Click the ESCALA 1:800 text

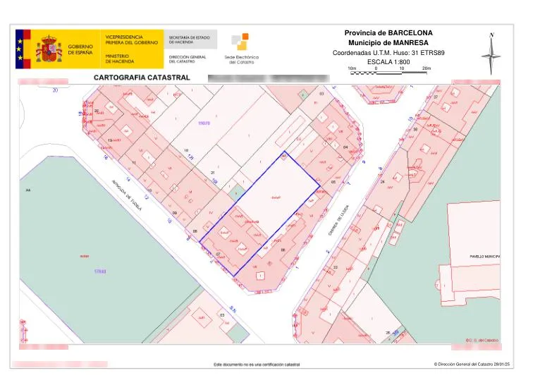[x=388, y=62]
